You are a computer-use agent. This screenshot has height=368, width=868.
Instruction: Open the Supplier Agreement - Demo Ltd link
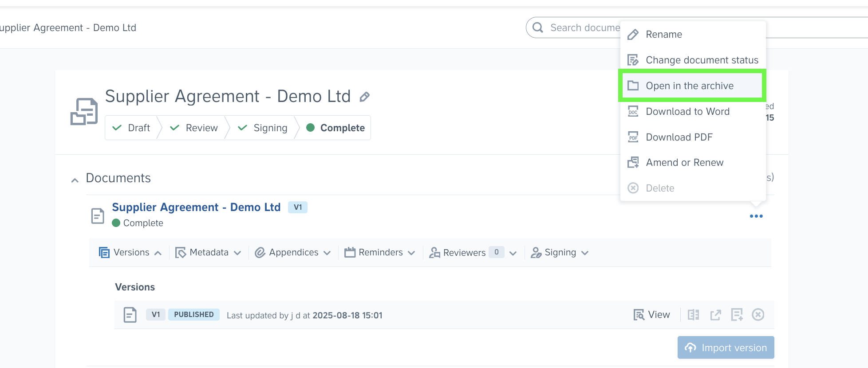(196, 207)
